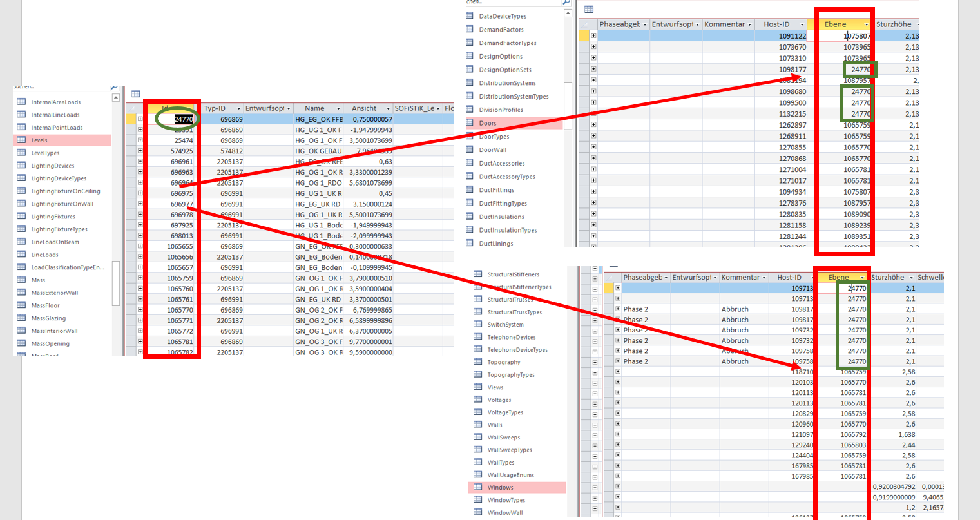
Task: Click the DuctLinings table icon
Action: 470,243
